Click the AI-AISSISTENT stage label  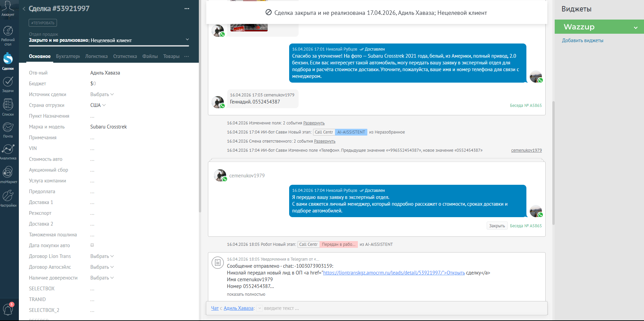[351, 132]
